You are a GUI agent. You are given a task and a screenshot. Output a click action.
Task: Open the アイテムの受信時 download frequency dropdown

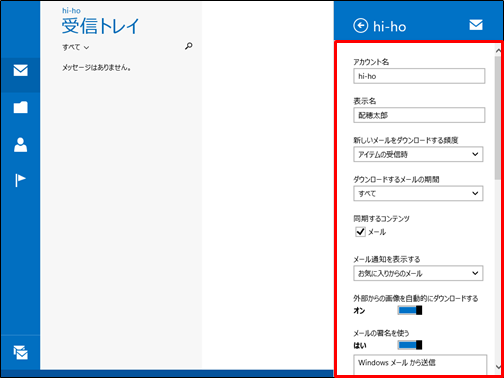pyautogui.click(x=418, y=154)
